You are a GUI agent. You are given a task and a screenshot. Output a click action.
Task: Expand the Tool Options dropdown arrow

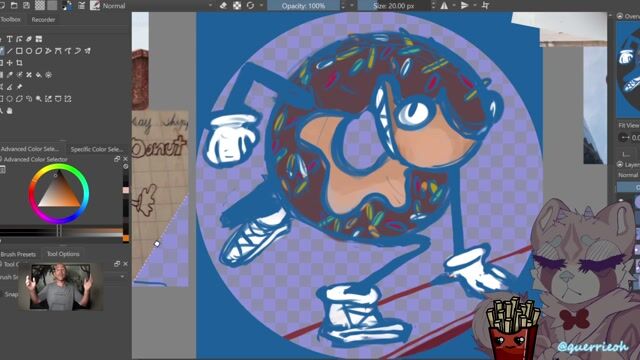[122, 277]
